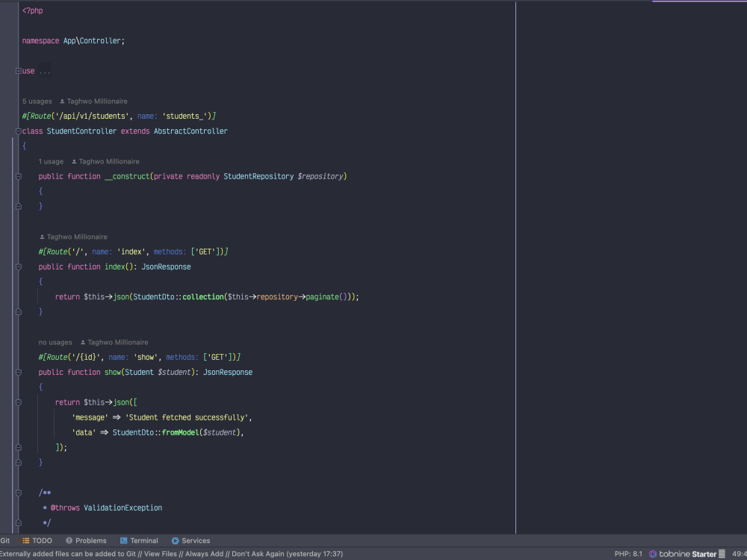
Task: Click author icon beside no usages hint
Action: 82,343
